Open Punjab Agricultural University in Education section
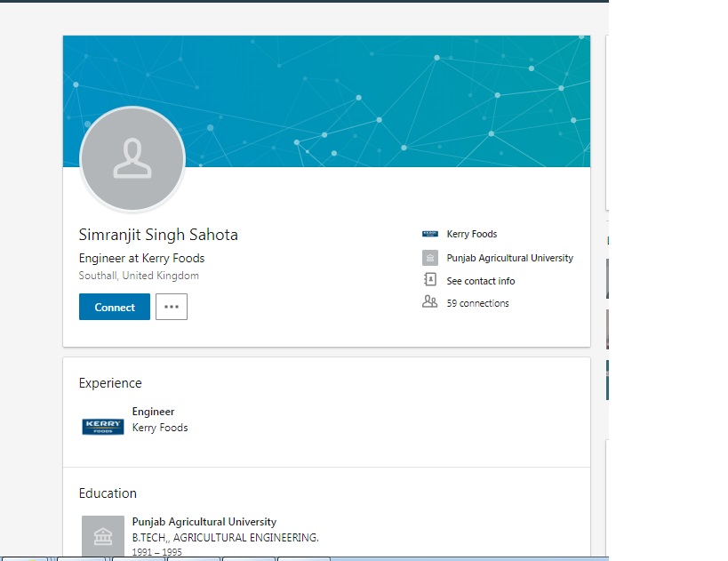Screen dimensions: 728x561 coord(204,522)
